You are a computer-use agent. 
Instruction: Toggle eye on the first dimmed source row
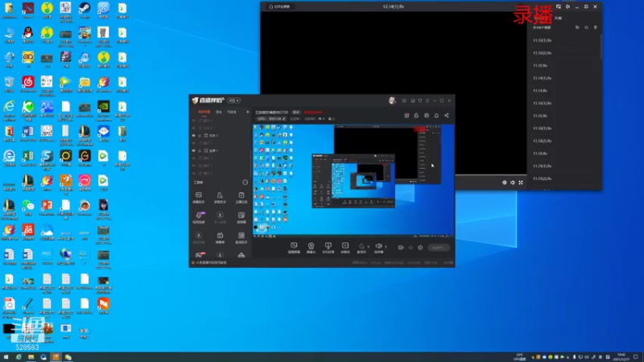[194, 121]
